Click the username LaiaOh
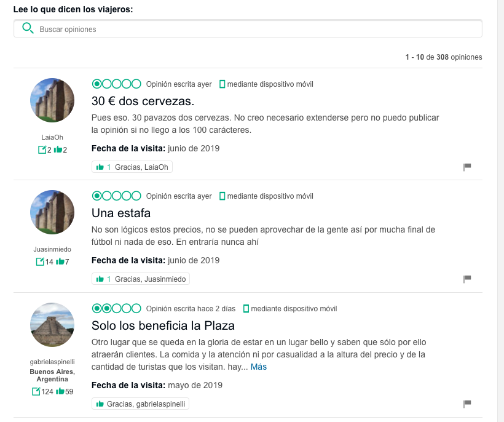The width and height of the screenshot is (504, 422). tap(52, 137)
